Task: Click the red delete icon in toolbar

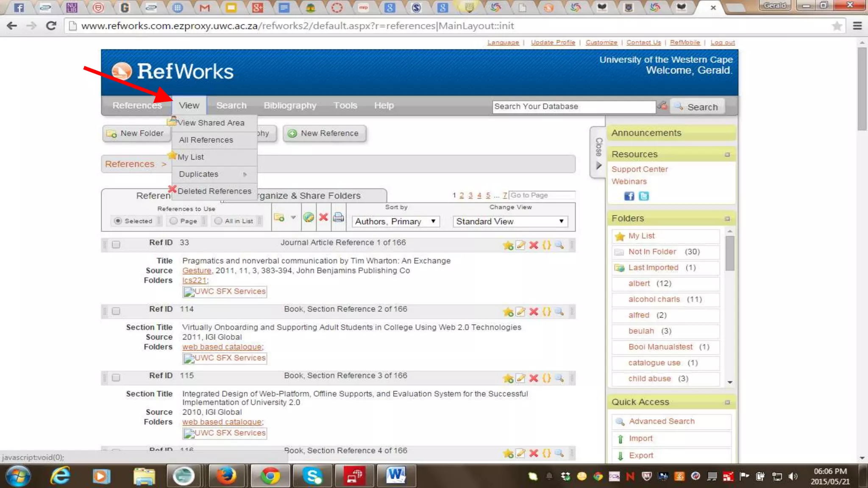Action: [x=323, y=217]
